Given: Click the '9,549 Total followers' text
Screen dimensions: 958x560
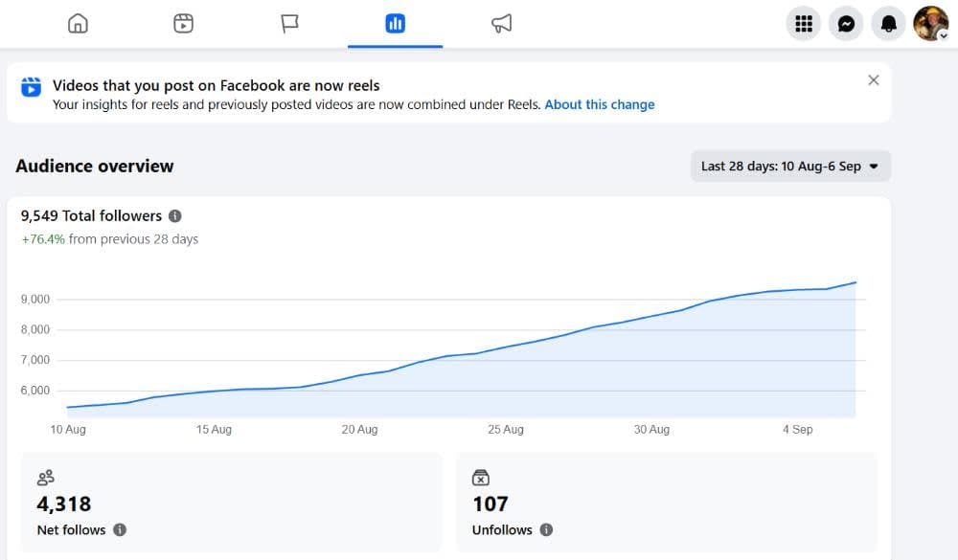Looking at the screenshot, I should tap(91, 215).
